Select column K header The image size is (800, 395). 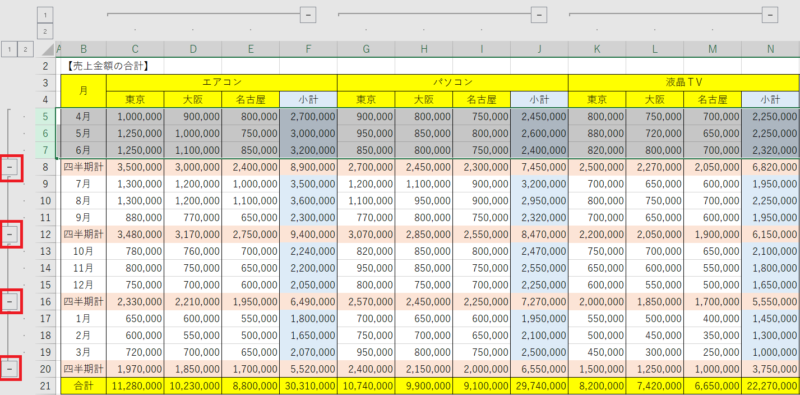click(597, 49)
